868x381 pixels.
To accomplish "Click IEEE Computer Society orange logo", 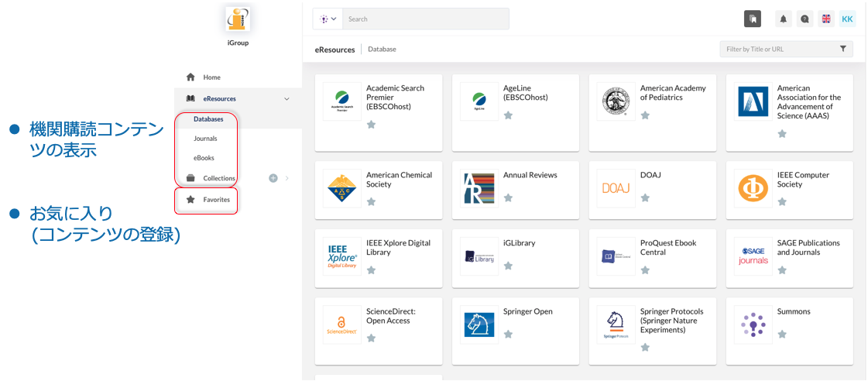I will click(753, 188).
